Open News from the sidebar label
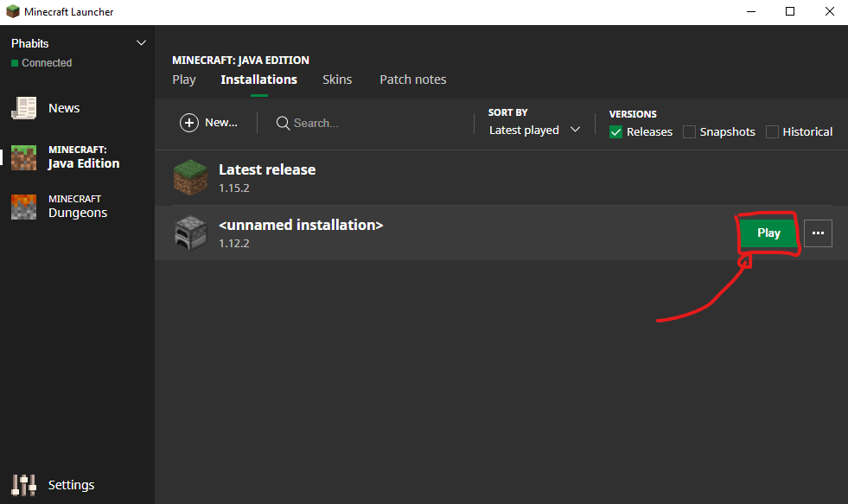 (x=64, y=108)
